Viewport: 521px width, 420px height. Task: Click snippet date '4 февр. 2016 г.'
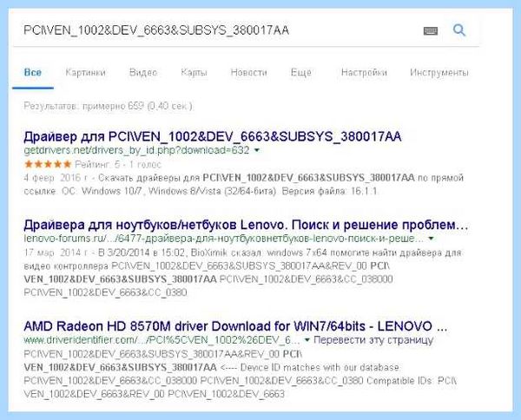[x=56, y=178]
